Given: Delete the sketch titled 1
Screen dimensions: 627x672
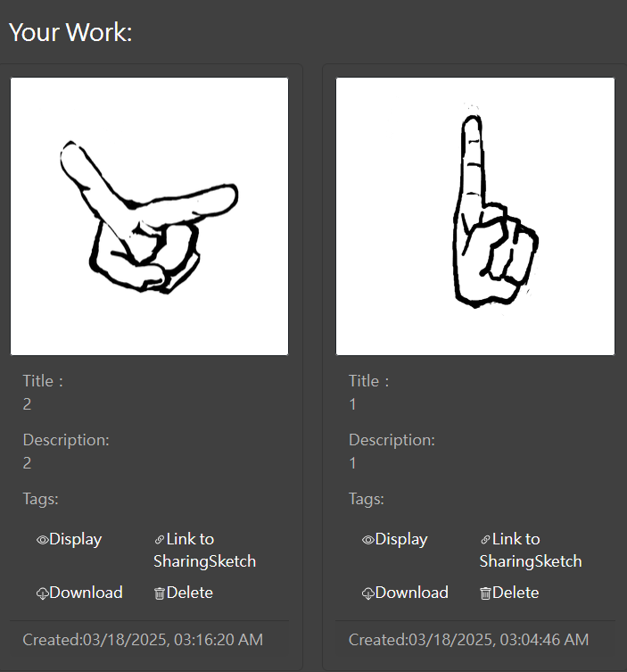Looking at the screenshot, I should click(509, 593).
